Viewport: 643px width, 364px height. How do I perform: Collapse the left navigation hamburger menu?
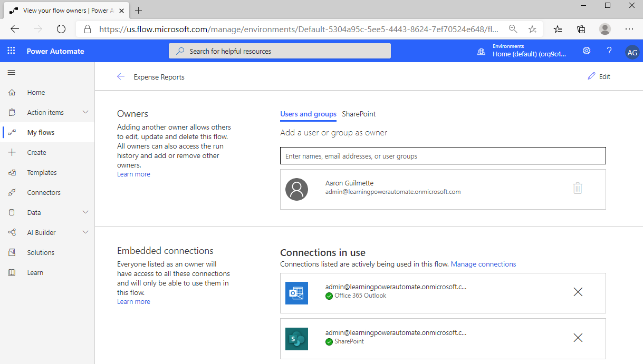click(x=11, y=72)
